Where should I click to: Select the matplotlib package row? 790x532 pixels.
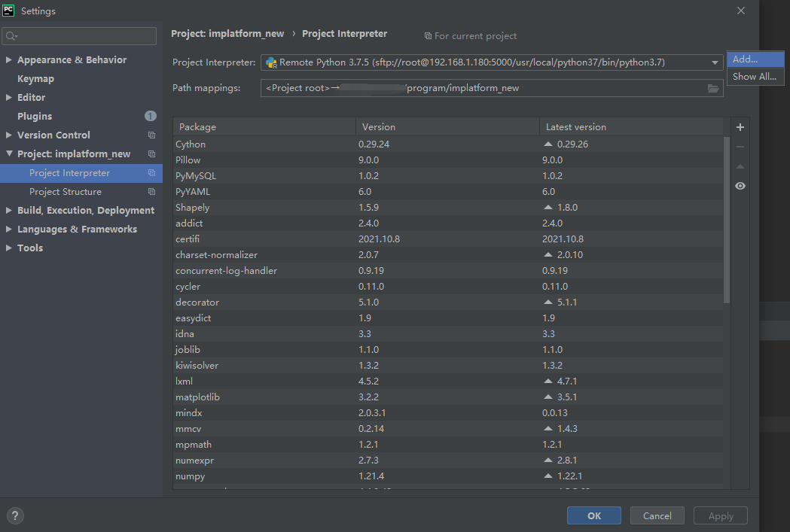[448, 397]
